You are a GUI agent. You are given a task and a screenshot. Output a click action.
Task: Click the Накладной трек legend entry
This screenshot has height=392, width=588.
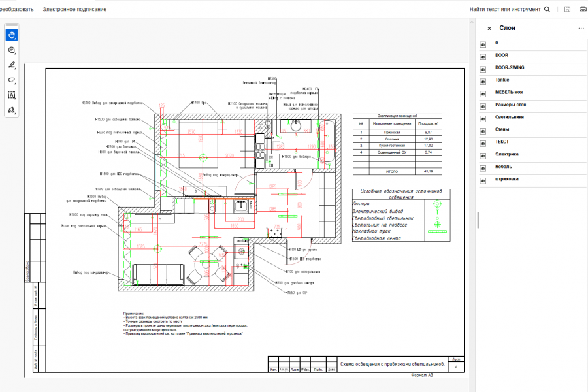pyautogui.click(x=371, y=231)
